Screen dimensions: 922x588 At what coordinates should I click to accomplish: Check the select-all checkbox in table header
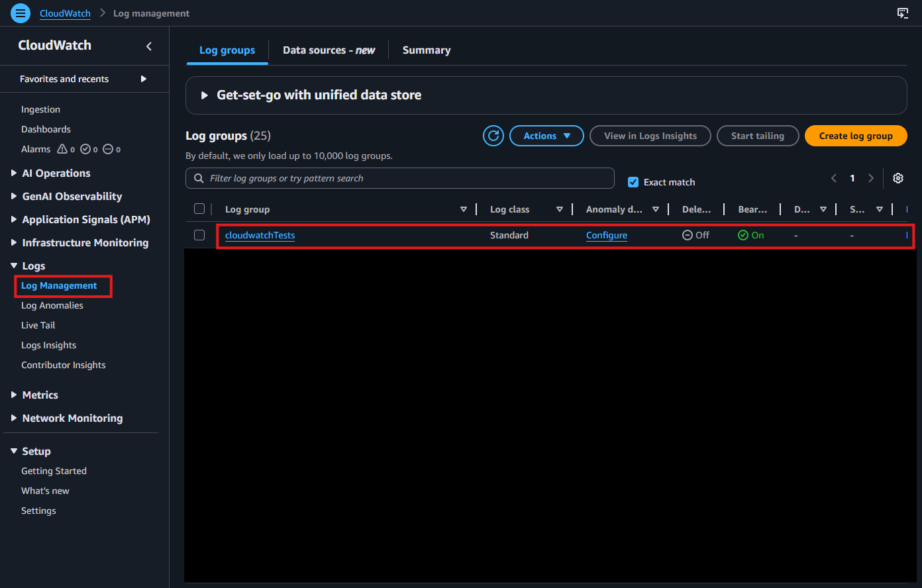[199, 209]
